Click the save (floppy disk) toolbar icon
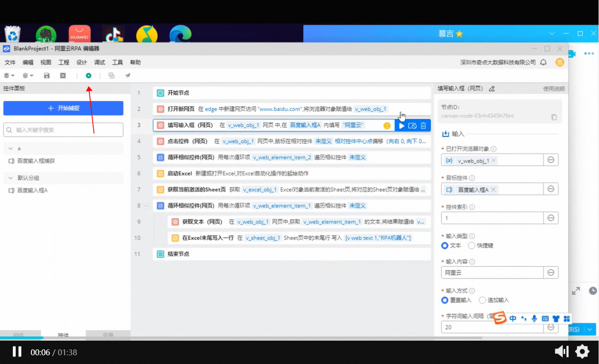This screenshot has height=364, width=599. [x=47, y=75]
